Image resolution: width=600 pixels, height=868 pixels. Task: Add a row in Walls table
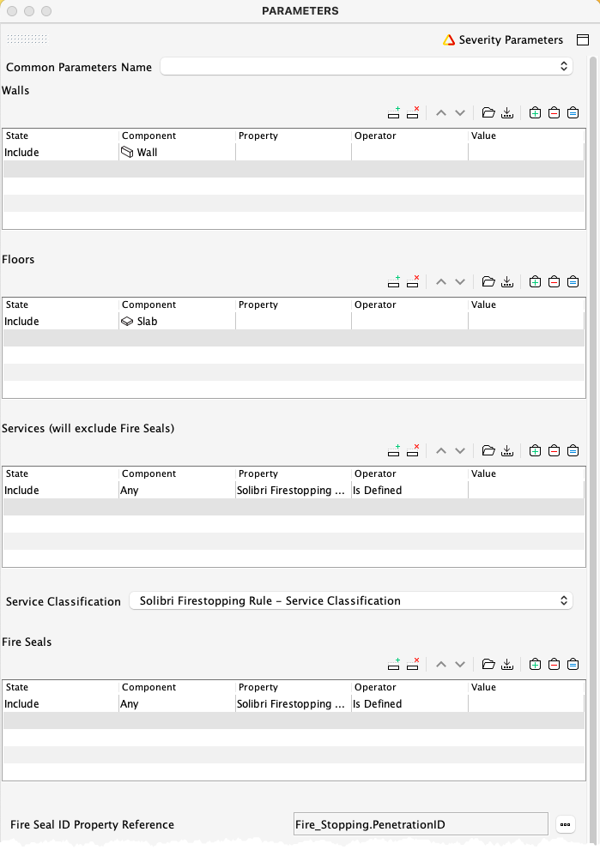pos(394,113)
